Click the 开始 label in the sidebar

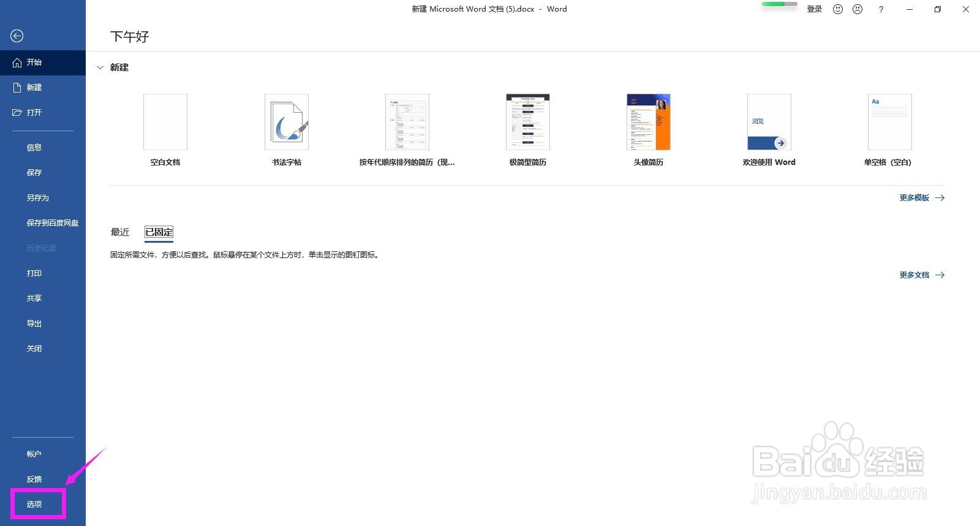pos(34,63)
